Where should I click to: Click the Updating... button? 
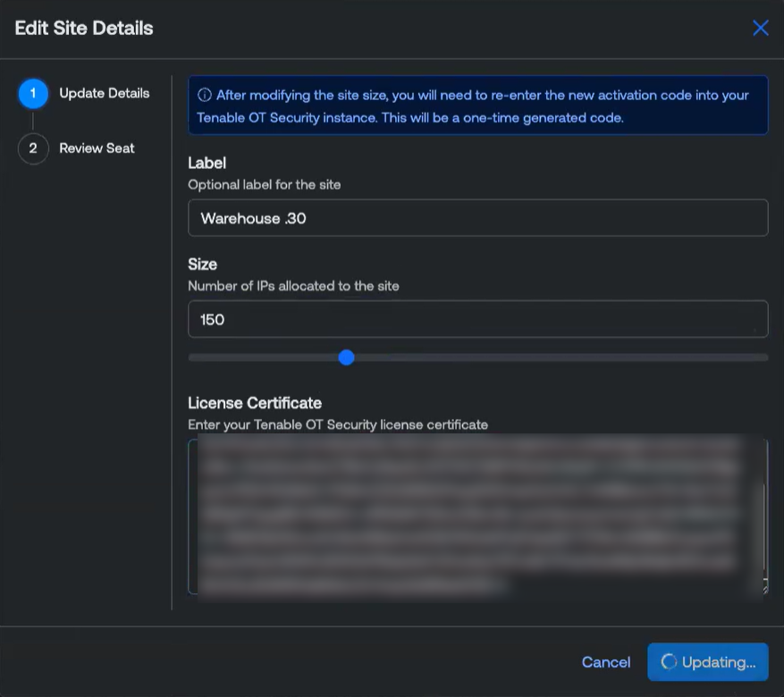707,662
